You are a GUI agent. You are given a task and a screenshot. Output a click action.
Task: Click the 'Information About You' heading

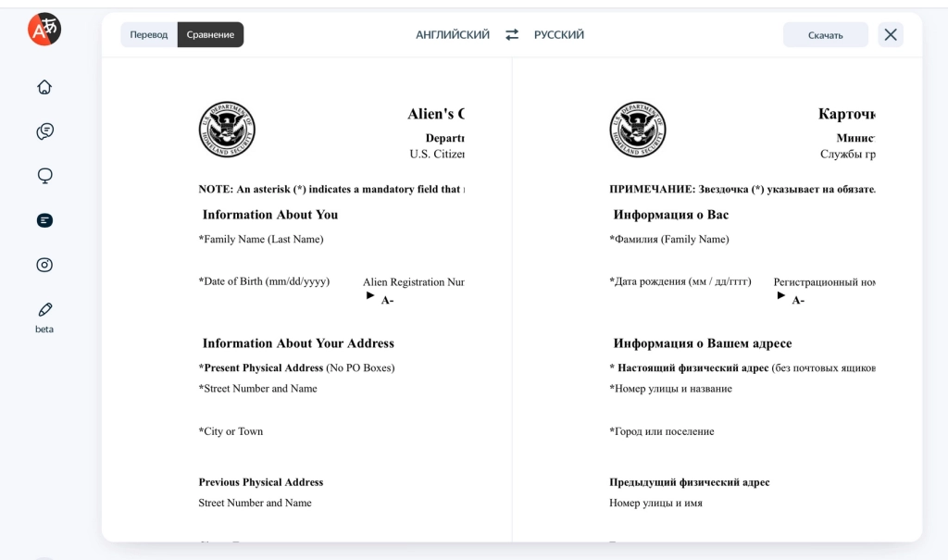[x=270, y=215]
